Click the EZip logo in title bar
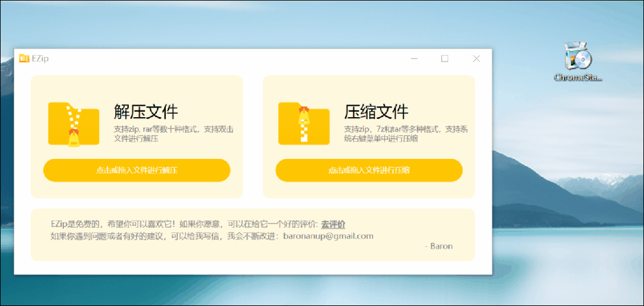 tap(24, 59)
